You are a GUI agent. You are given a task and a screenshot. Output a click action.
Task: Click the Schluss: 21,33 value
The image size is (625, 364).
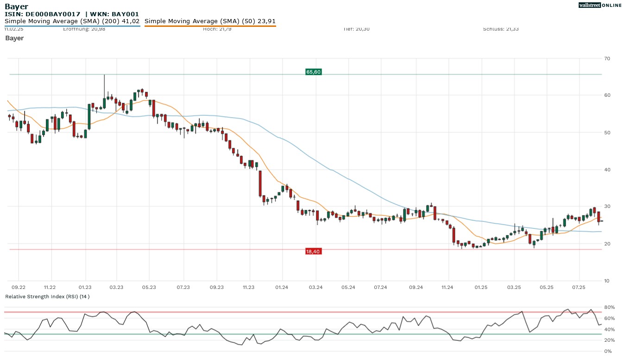pyautogui.click(x=501, y=29)
